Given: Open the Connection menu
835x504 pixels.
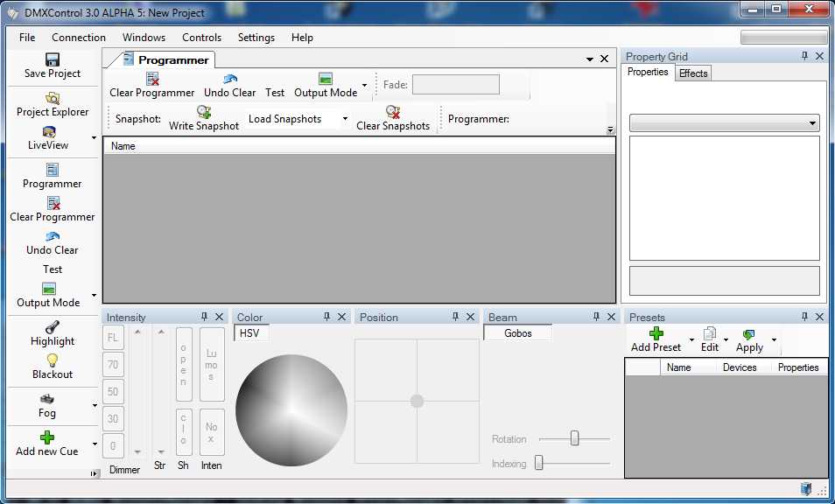Looking at the screenshot, I should (x=79, y=38).
